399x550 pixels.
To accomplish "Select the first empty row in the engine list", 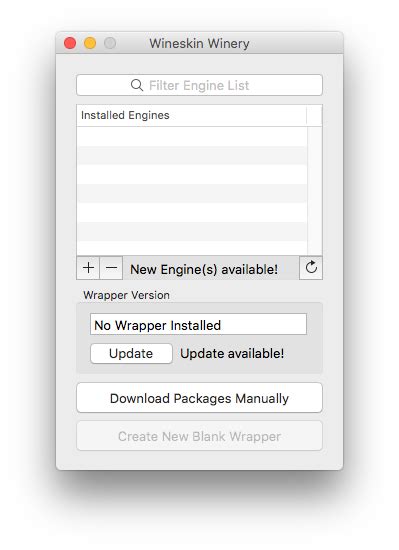I will (192, 136).
